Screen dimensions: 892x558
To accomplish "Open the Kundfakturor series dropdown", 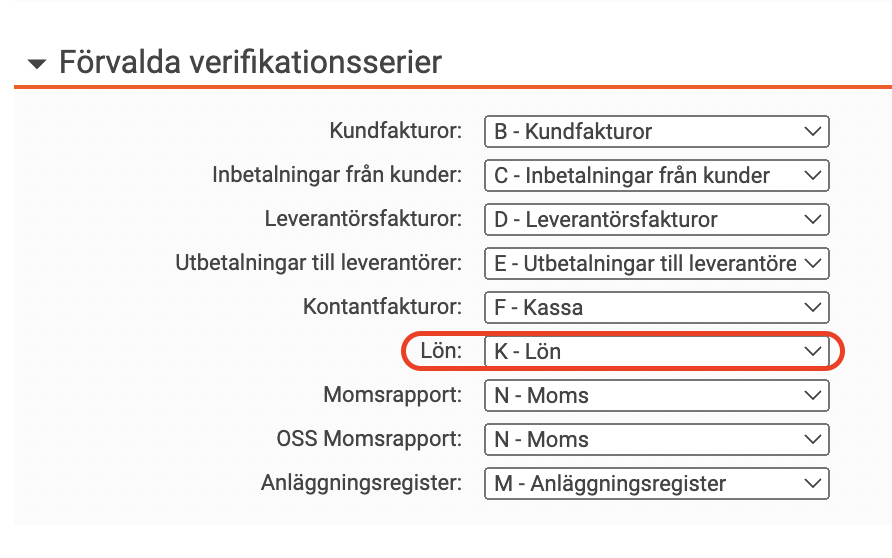I will pyautogui.click(x=656, y=132).
